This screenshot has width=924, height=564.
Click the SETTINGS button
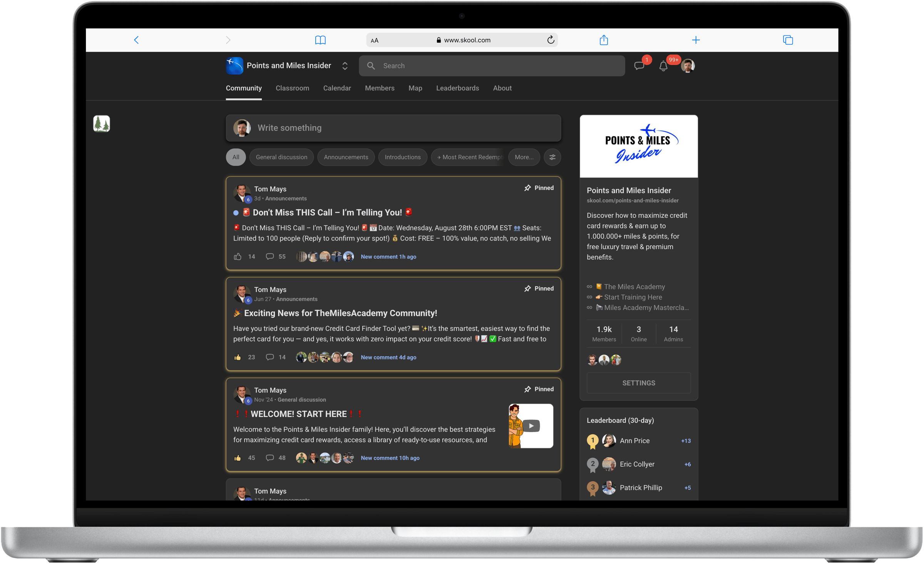[638, 383]
